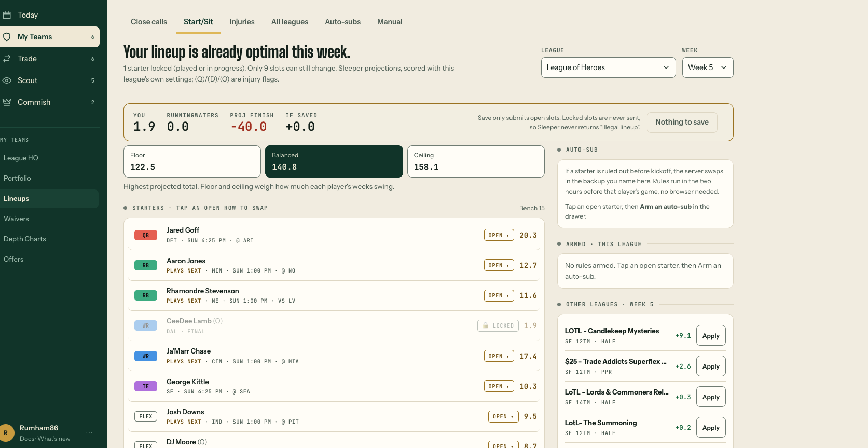Click the Trade arrows icon
This screenshot has height=448, width=868.
[7, 59]
